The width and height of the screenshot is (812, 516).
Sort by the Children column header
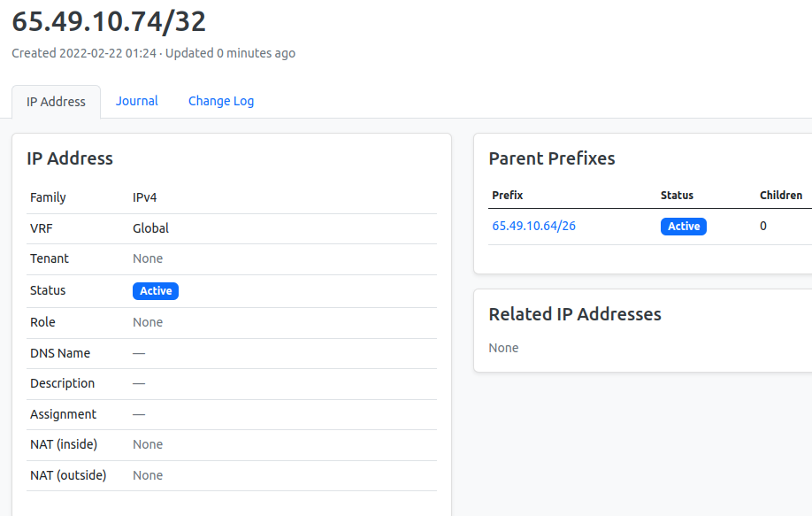tap(781, 196)
